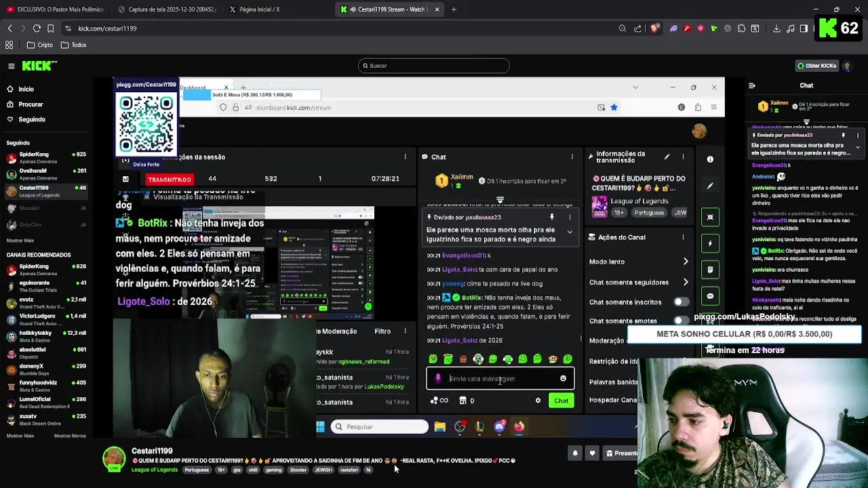Open the browser downloads icon
868x488 pixels.
point(776,28)
